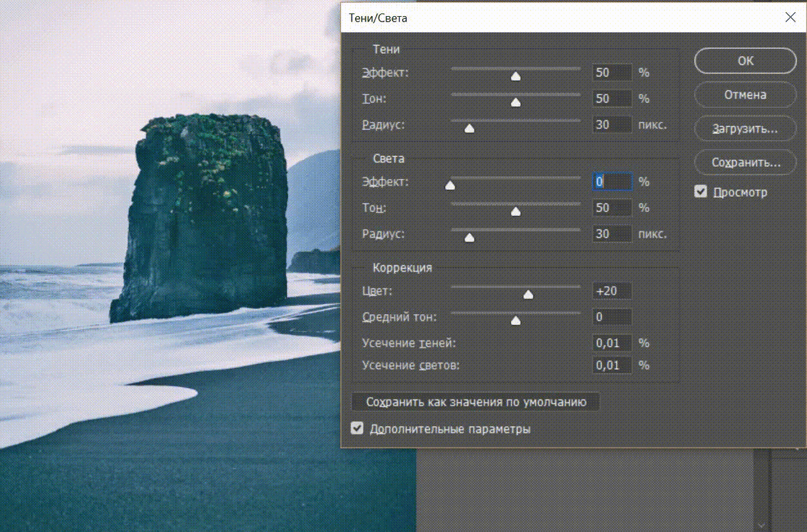Click the Тени/Света title bar text

point(378,19)
